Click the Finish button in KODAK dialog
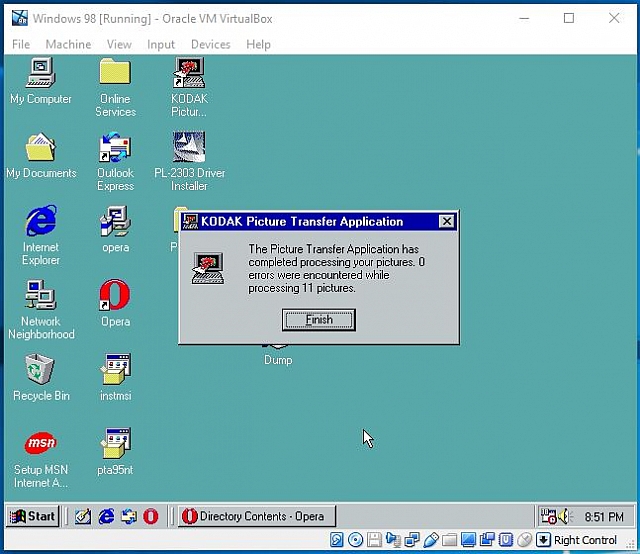This screenshot has height=554, width=640. coord(319,320)
